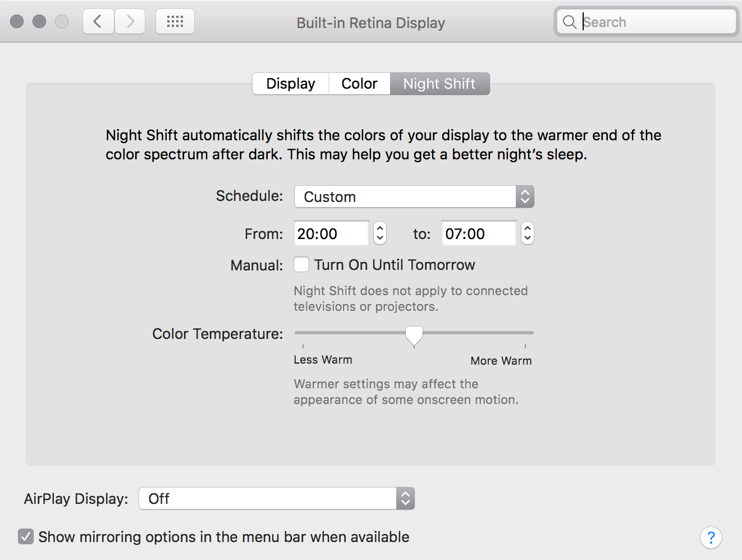Select the Night Shift tab
Image resolution: width=742 pixels, height=560 pixels.
click(x=439, y=84)
